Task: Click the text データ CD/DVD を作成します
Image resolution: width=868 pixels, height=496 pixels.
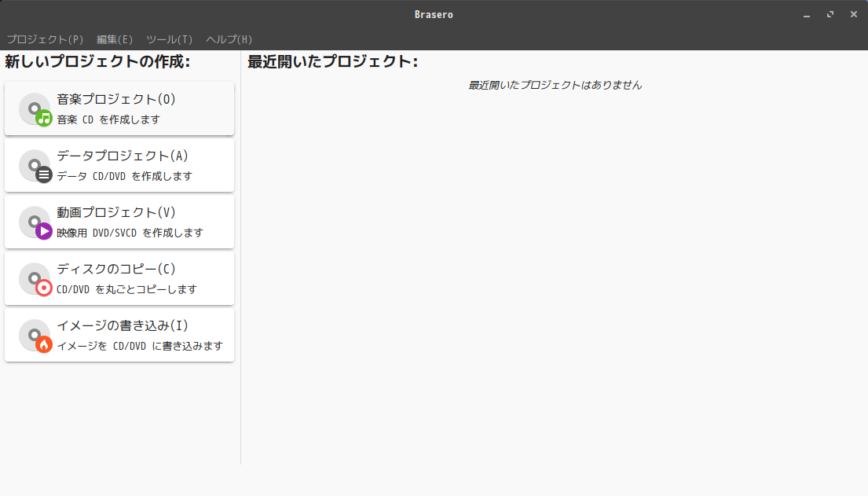Action: [125, 176]
